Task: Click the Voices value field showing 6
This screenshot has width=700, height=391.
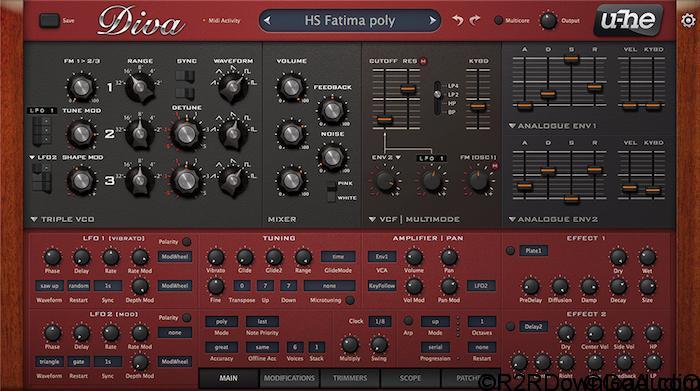Action: [x=295, y=347]
